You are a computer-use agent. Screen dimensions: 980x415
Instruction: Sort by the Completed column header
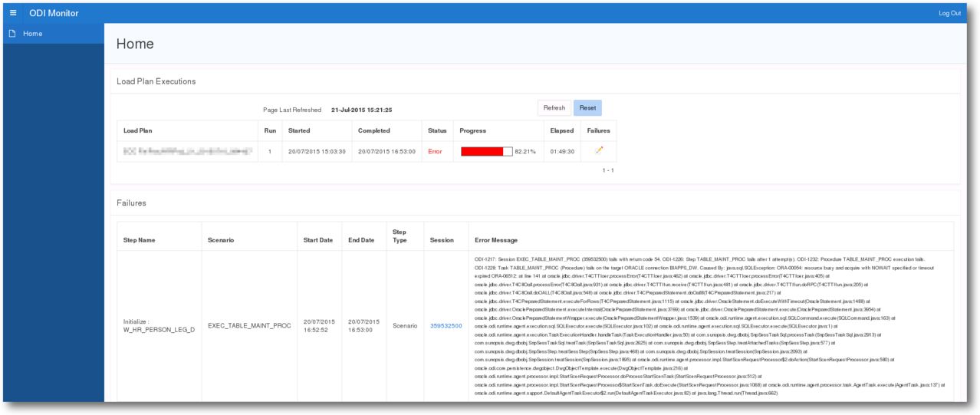(x=374, y=130)
